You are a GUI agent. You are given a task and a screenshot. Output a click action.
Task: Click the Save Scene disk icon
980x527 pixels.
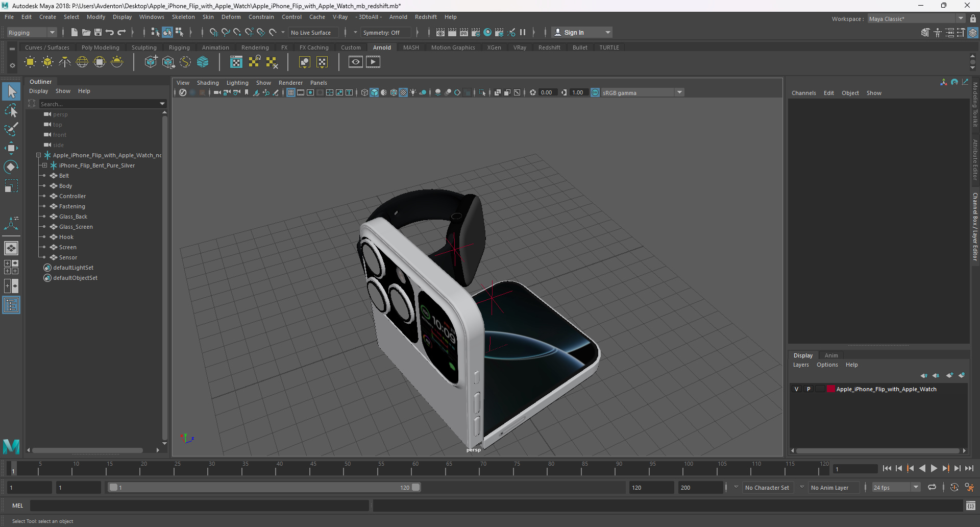click(x=98, y=32)
